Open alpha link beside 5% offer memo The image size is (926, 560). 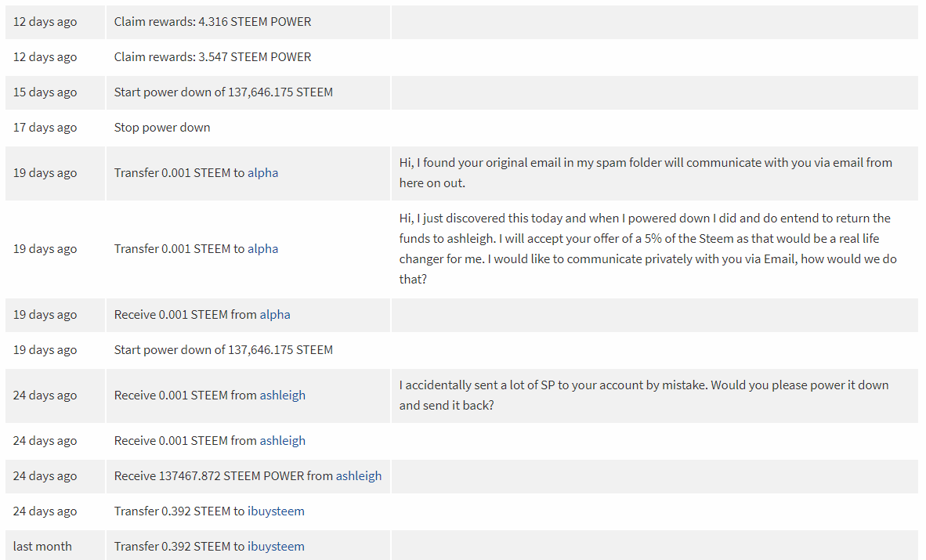coord(262,249)
